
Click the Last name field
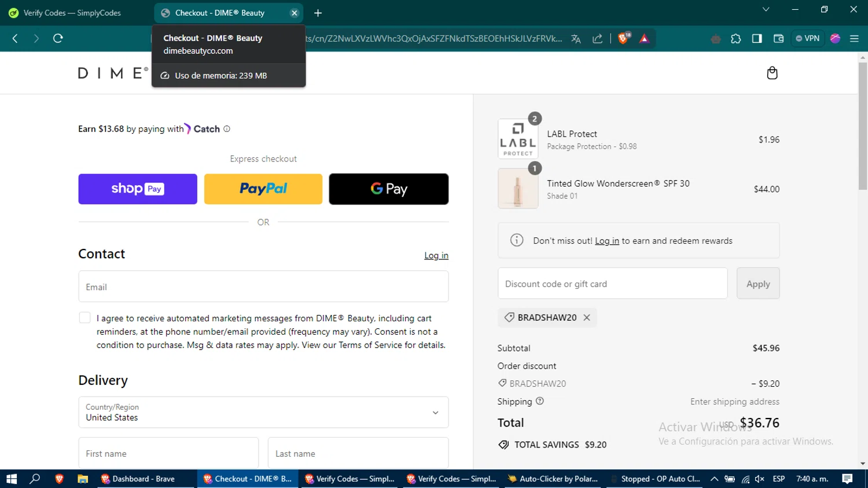tap(358, 453)
